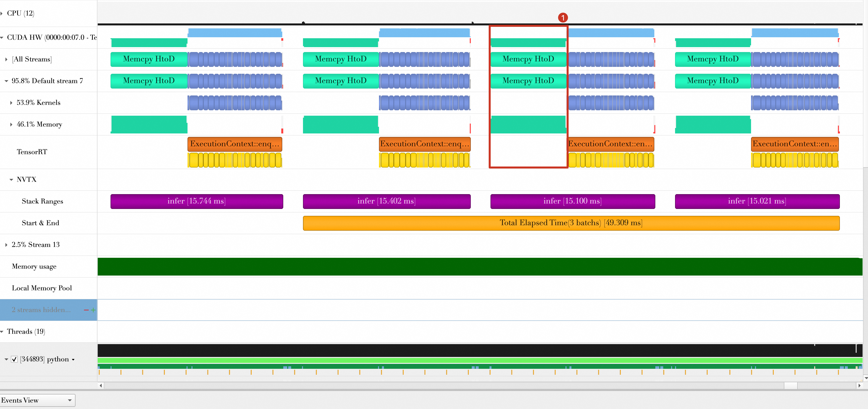
Task: Select the TensorRT row label
Action: [32, 152]
